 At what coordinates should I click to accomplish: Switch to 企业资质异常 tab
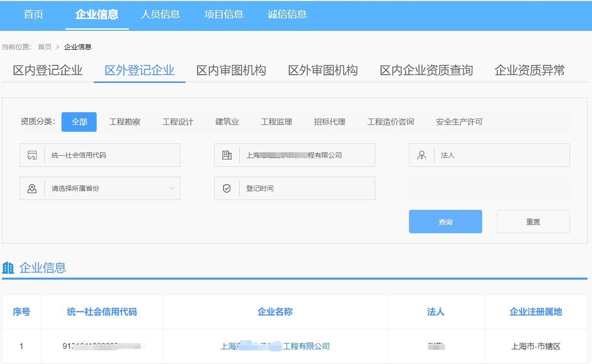529,70
